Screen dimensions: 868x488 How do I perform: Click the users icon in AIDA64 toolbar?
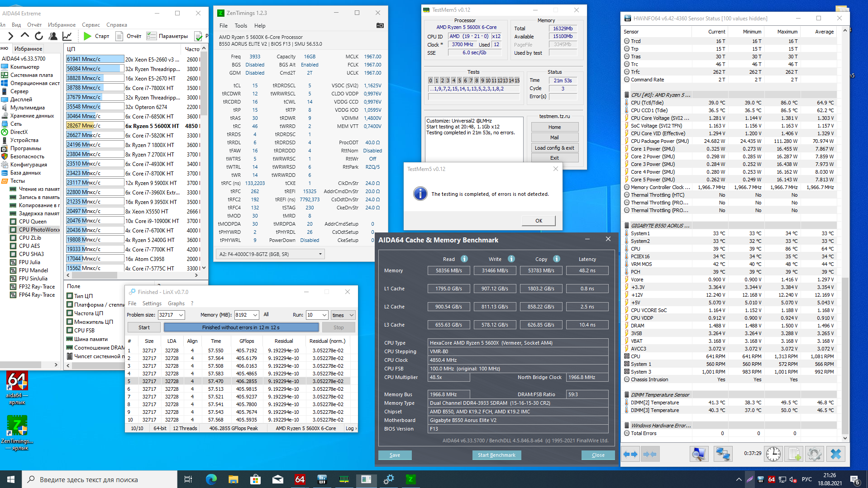point(53,36)
